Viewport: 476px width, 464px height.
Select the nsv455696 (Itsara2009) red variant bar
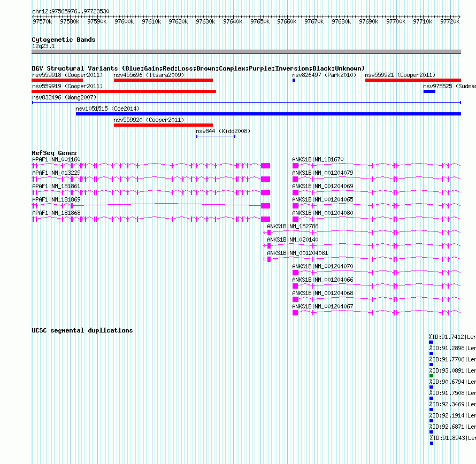pyautogui.click(x=163, y=80)
